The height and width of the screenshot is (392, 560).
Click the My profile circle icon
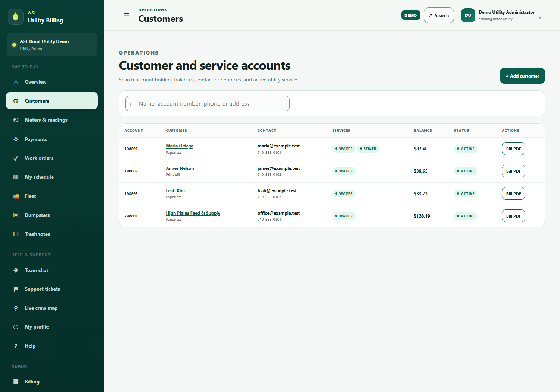(16, 327)
